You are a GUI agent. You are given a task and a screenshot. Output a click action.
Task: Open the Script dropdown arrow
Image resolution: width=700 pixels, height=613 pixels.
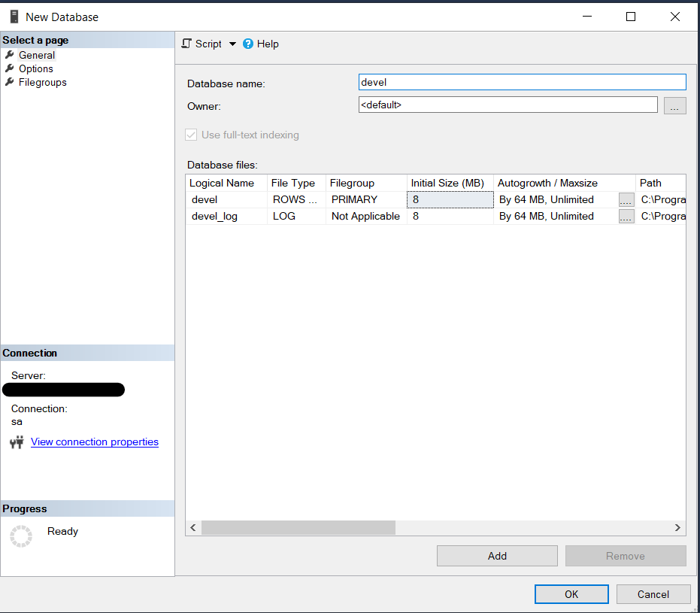point(232,44)
